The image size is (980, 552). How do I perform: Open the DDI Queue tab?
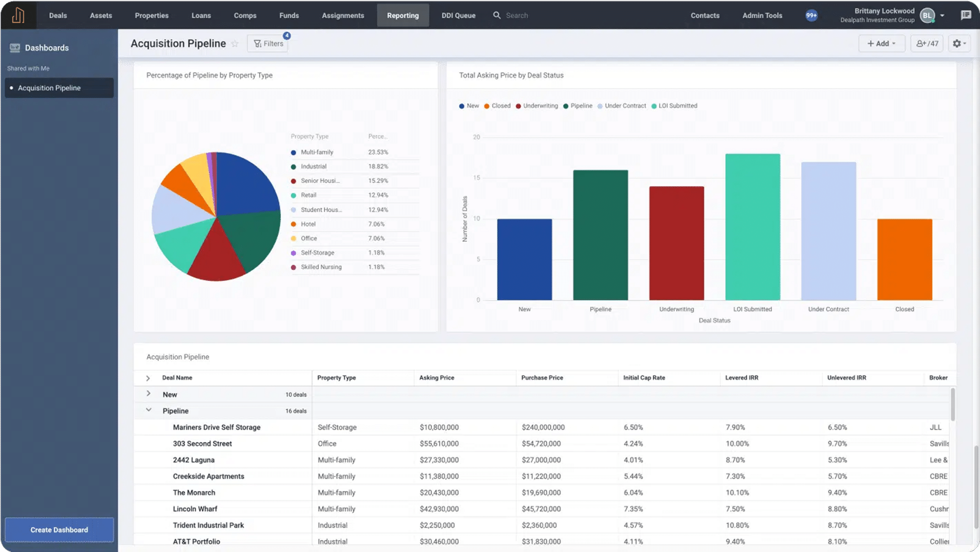point(458,15)
